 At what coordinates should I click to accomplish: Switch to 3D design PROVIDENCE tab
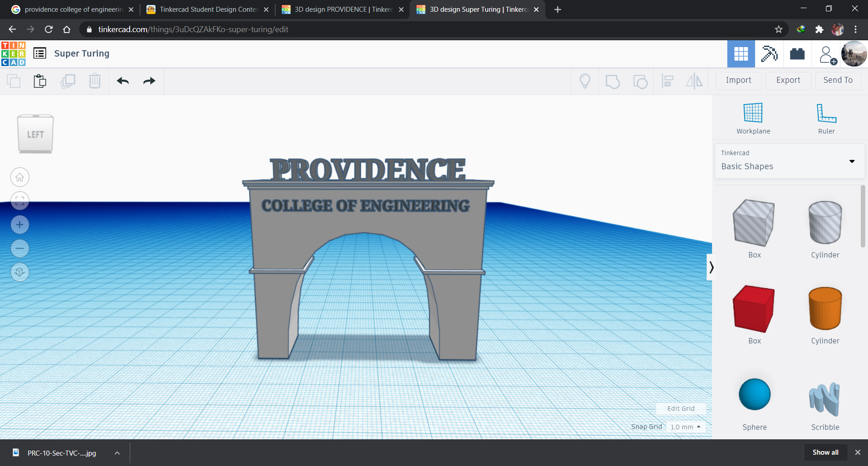click(343, 10)
